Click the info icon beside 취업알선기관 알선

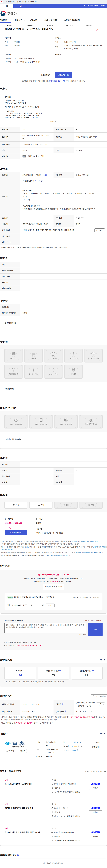60,670
